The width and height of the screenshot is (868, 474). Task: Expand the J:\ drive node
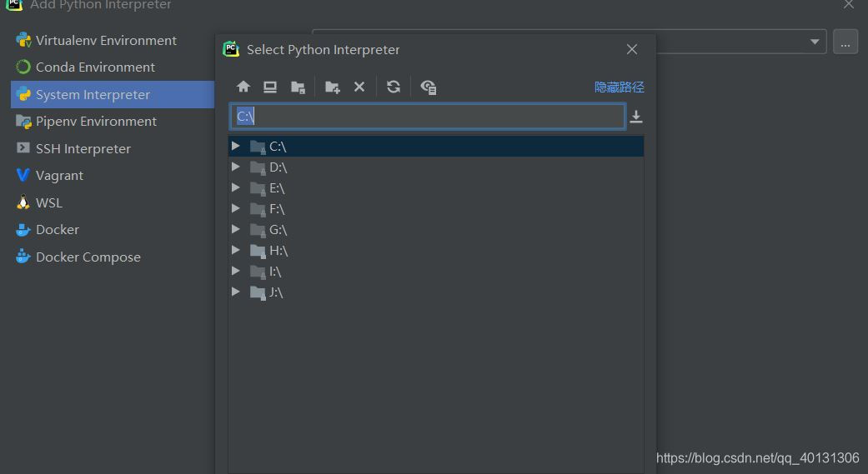(236, 292)
